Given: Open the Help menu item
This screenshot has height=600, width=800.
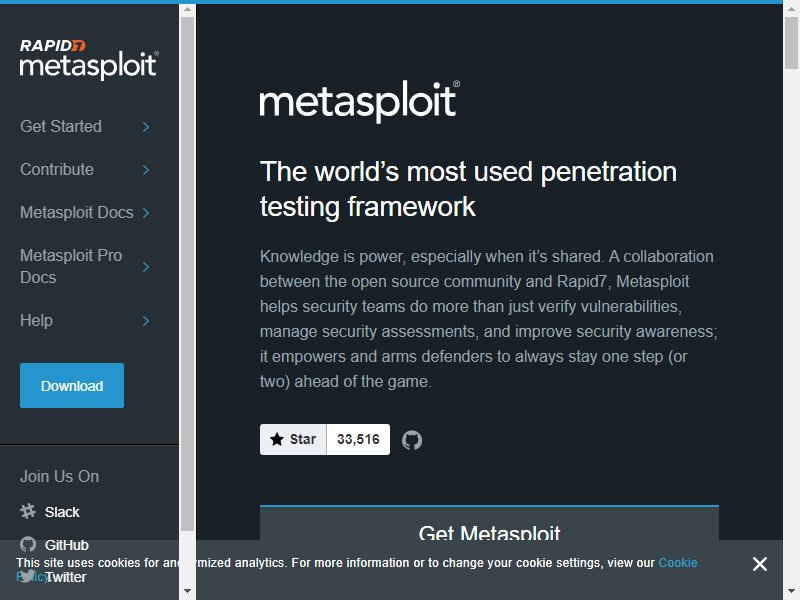Looking at the screenshot, I should click(x=36, y=321).
